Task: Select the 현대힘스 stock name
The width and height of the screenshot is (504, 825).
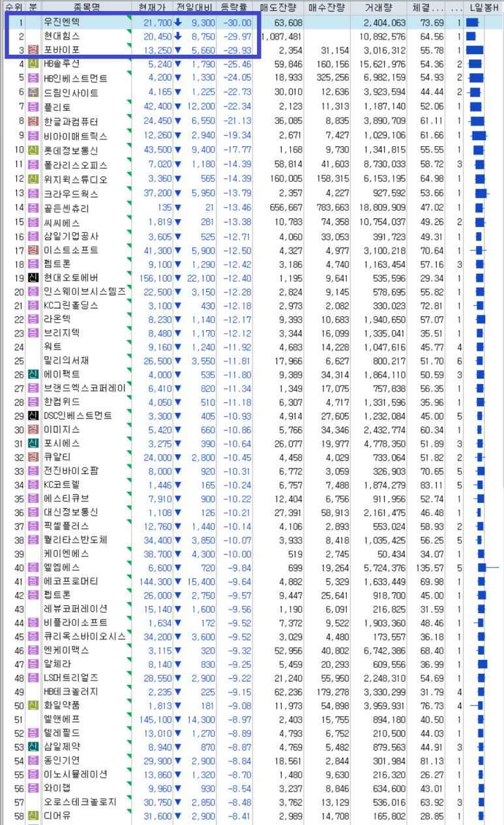Action: pyautogui.click(x=61, y=37)
